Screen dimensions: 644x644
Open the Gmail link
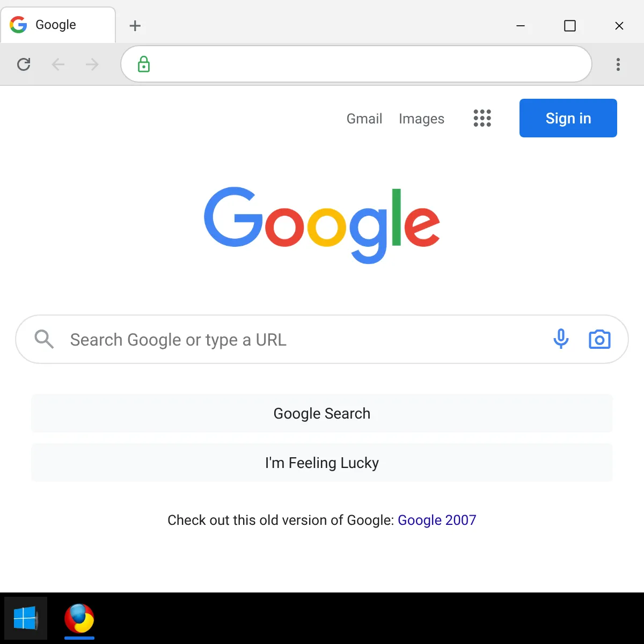click(364, 119)
